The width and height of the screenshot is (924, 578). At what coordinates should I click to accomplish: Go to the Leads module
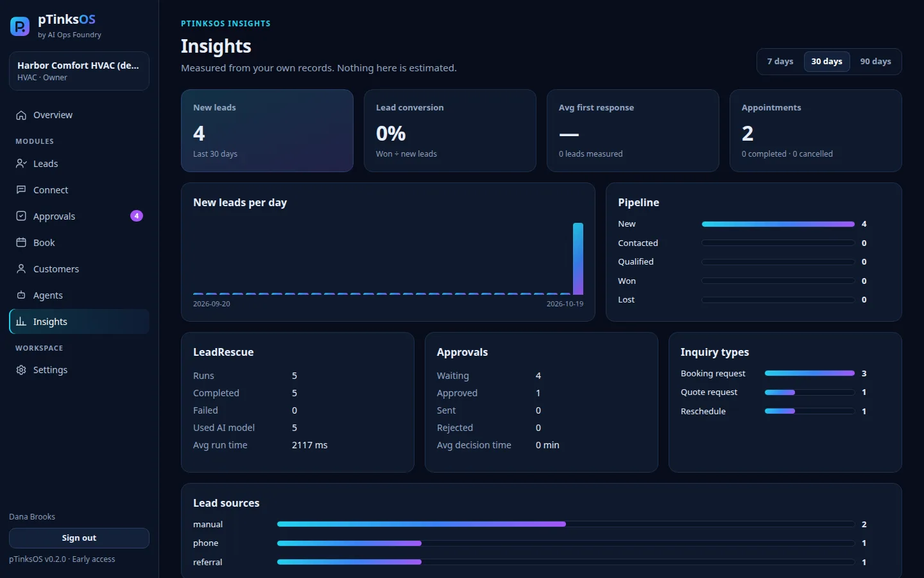pyautogui.click(x=79, y=164)
